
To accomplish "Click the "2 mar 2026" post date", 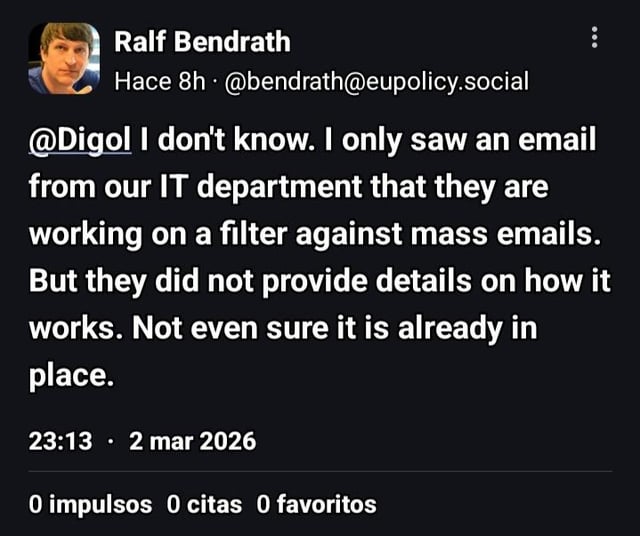I will click(x=193, y=440).
